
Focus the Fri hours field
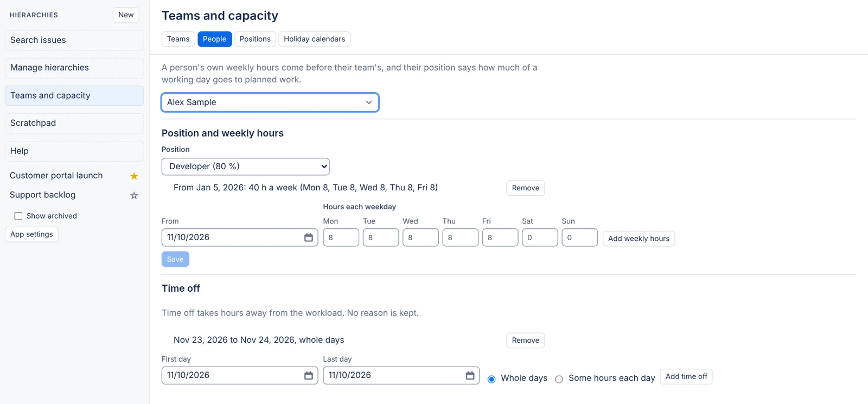click(x=500, y=238)
